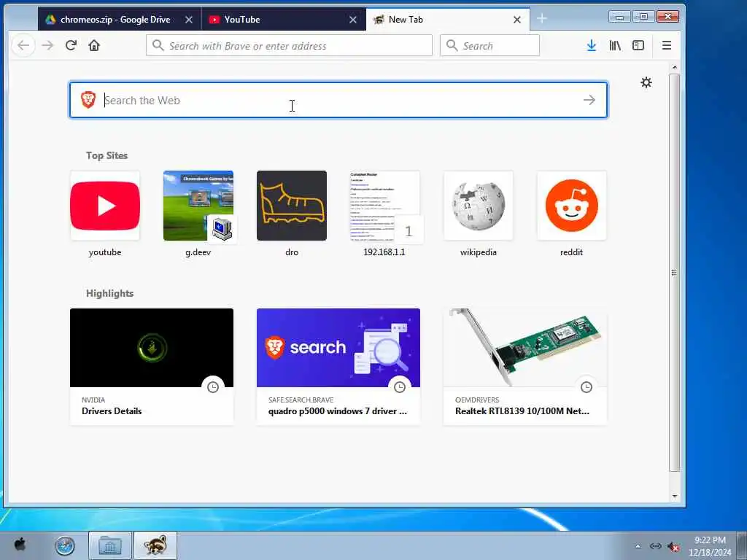The image size is (747, 560).
Task: Click history clock on NVIDIA card
Action: (x=213, y=387)
